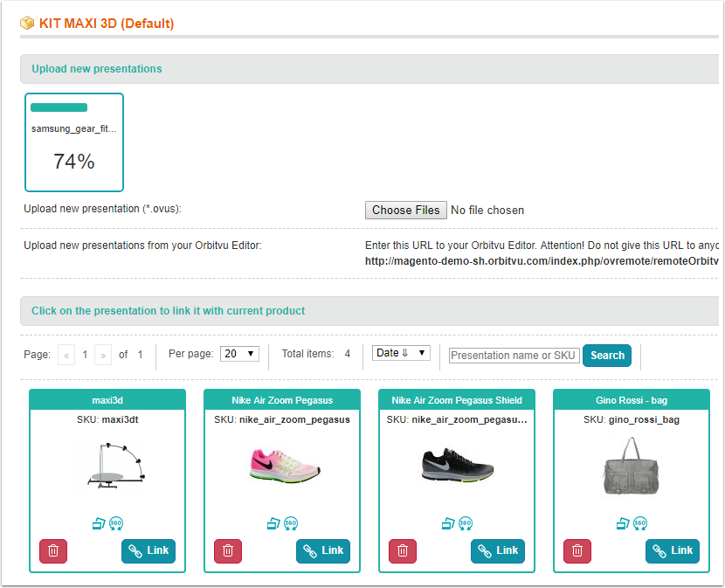Click 360 icon under Gino Rossi bag

[x=640, y=523]
